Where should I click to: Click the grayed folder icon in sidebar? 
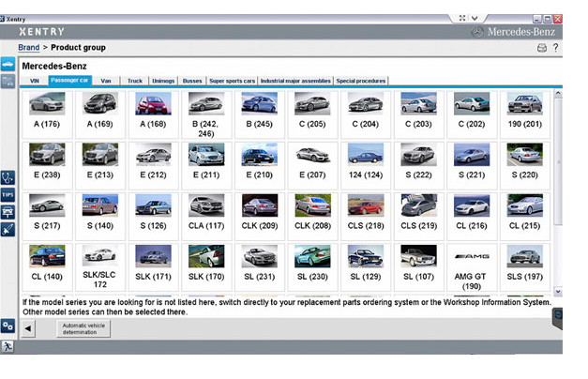coord(8,81)
